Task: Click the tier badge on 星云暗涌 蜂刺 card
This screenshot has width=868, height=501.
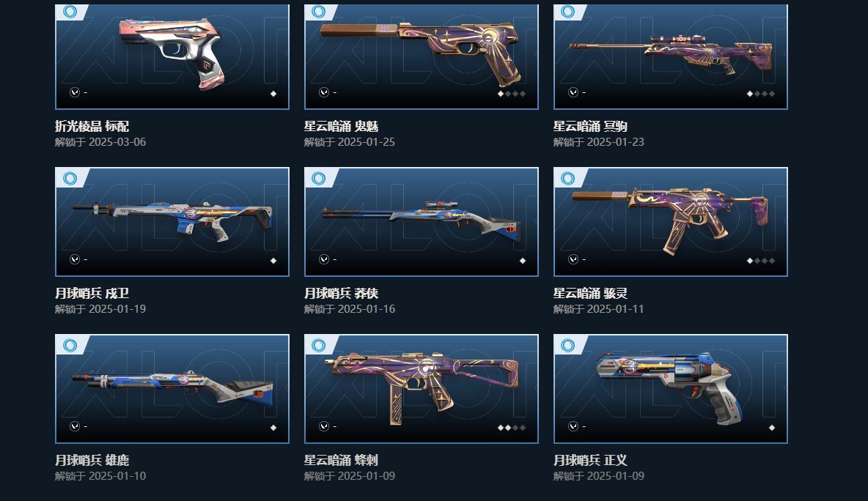Action: pyautogui.click(x=319, y=345)
